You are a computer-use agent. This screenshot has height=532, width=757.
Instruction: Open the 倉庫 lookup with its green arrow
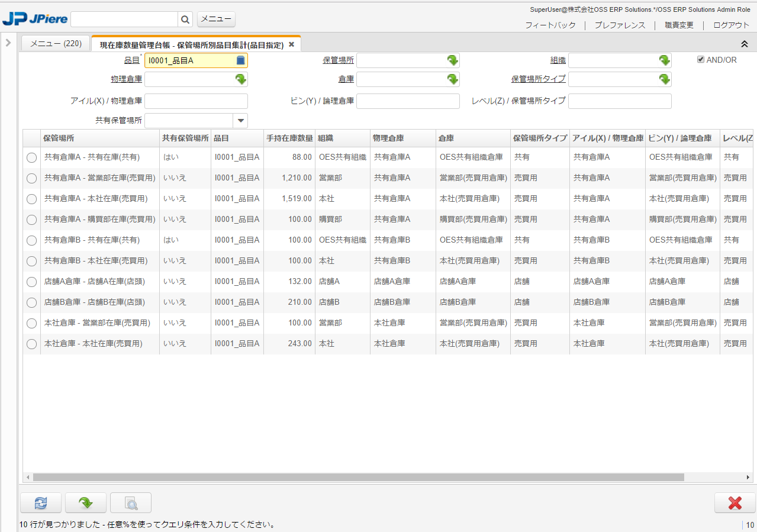(x=452, y=79)
